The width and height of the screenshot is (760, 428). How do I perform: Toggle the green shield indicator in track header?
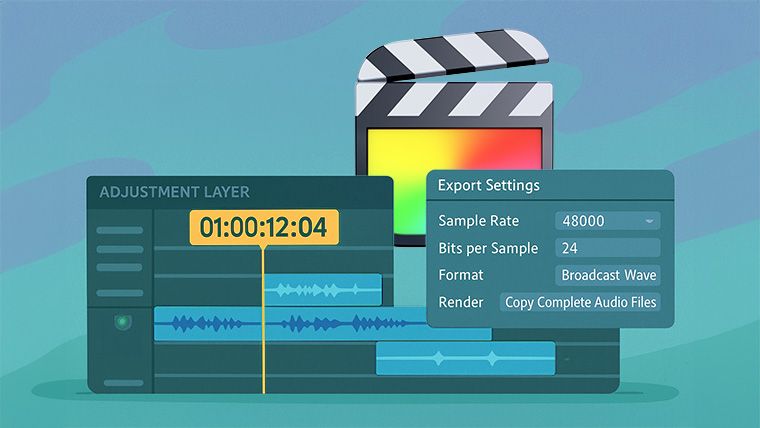point(123,322)
